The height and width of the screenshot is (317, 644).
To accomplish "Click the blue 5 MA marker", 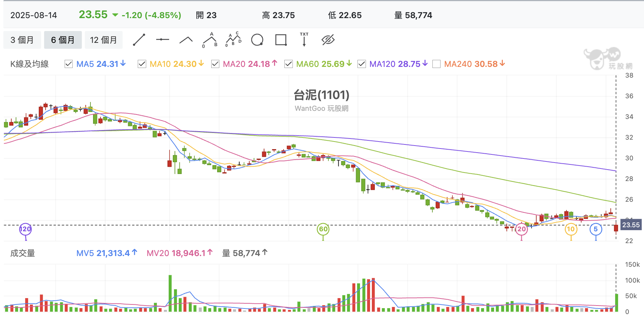I will (596, 229).
